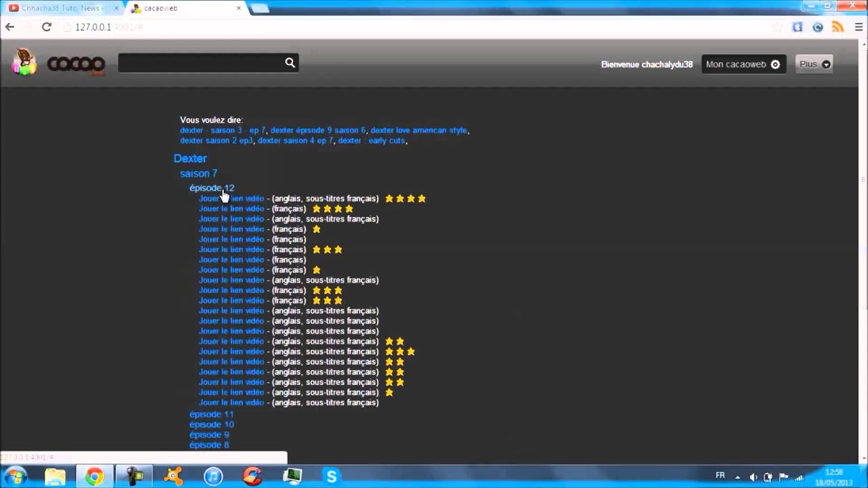Image resolution: width=868 pixels, height=488 pixels.
Task: Play the one-star anglais sous-titres français link
Action: tap(231, 392)
